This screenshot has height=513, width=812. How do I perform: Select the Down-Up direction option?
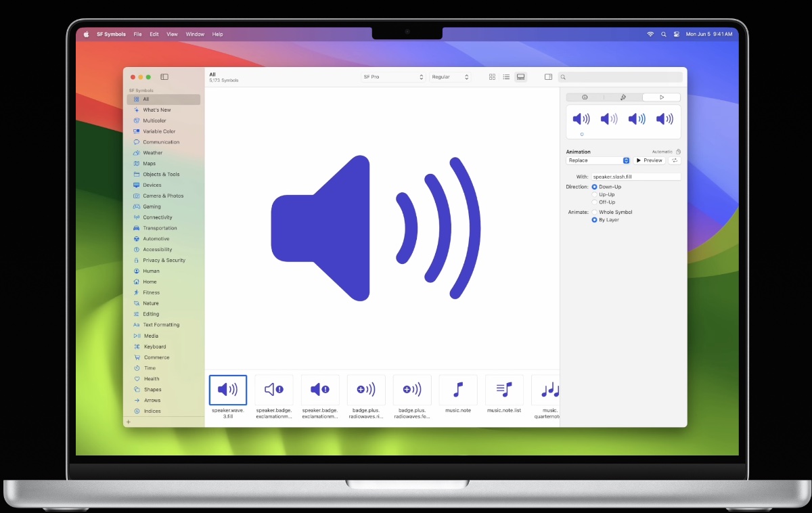pos(595,186)
